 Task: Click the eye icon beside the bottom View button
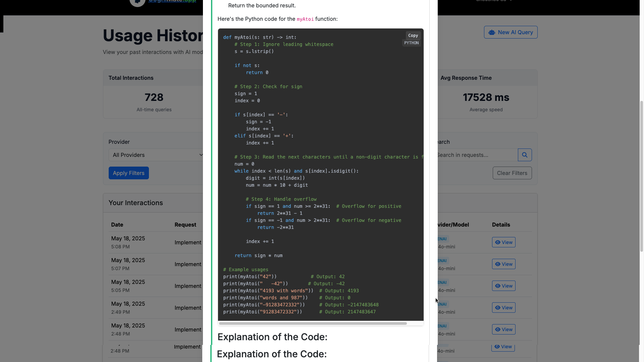click(497, 347)
